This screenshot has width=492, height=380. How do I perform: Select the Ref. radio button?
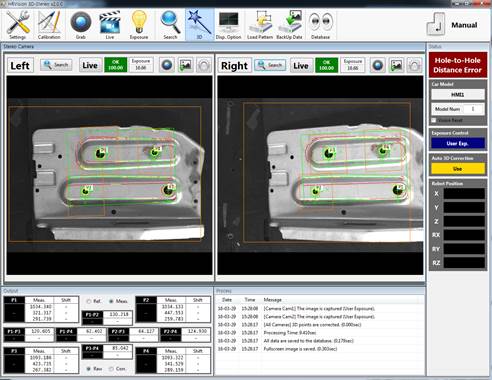click(89, 301)
